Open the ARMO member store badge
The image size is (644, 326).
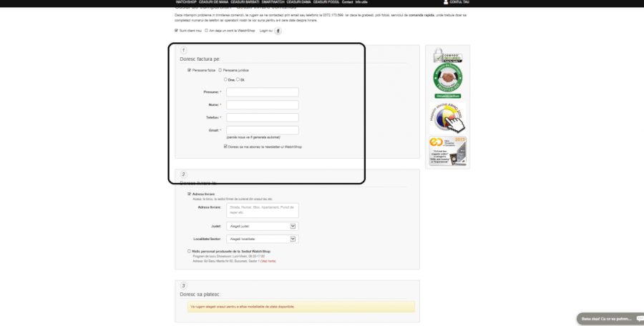[447, 116]
